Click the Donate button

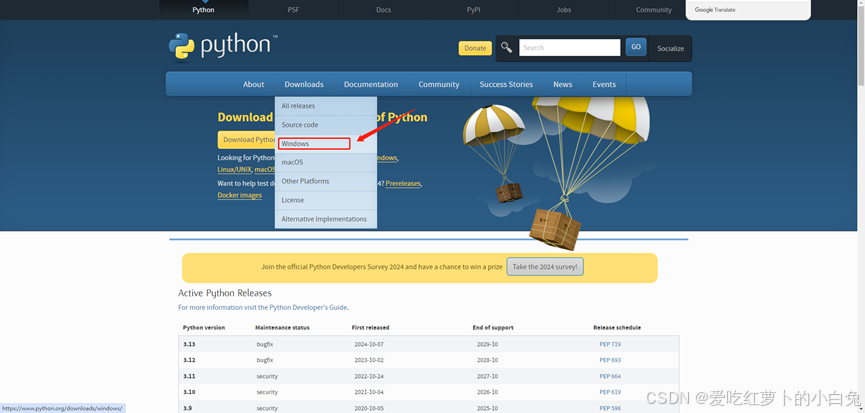pyautogui.click(x=475, y=48)
